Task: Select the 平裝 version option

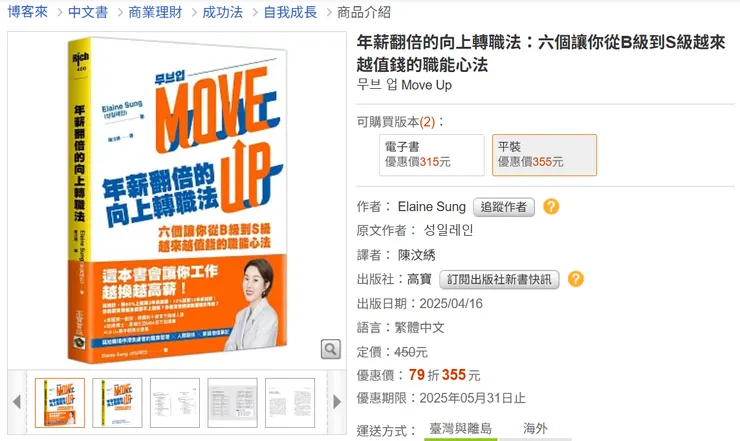Action: pyautogui.click(x=544, y=155)
